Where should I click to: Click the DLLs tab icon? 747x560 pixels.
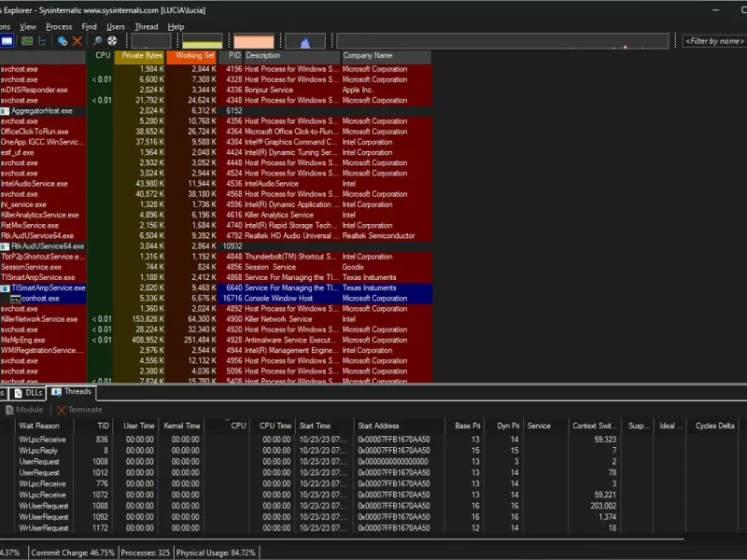click(x=19, y=393)
